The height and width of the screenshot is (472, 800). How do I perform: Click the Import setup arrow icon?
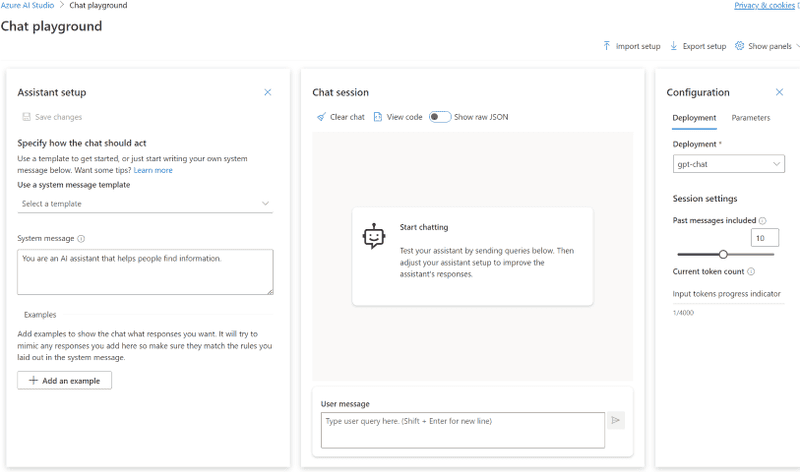(x=606, y=46)
